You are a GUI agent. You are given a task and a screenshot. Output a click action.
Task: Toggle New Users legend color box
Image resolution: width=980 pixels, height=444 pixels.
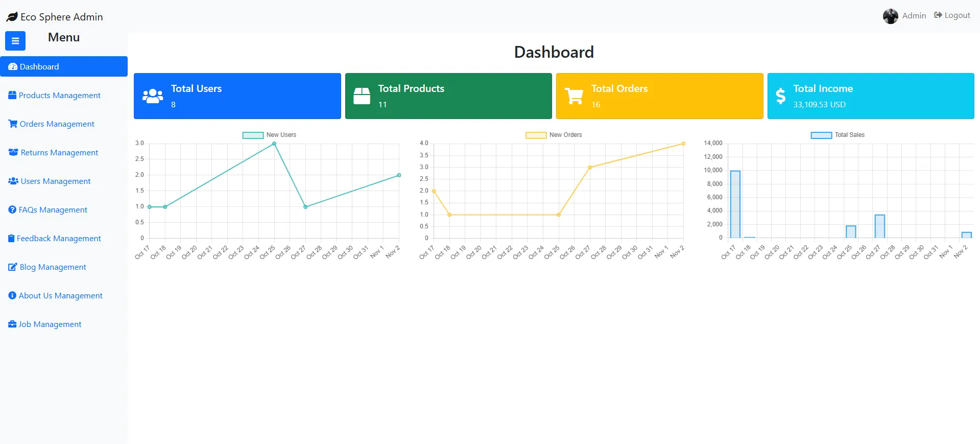tap(253, 135)
